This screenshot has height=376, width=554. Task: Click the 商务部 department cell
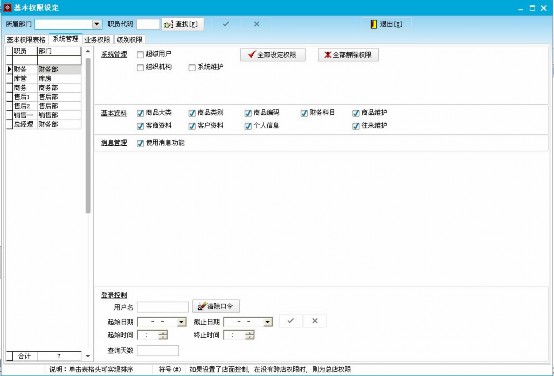(59, 88)
